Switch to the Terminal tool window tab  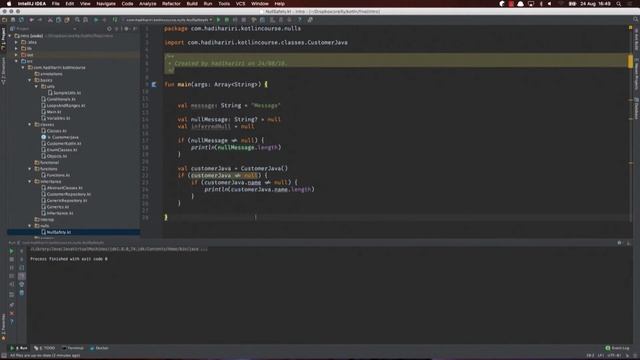[x=73, y=348]
